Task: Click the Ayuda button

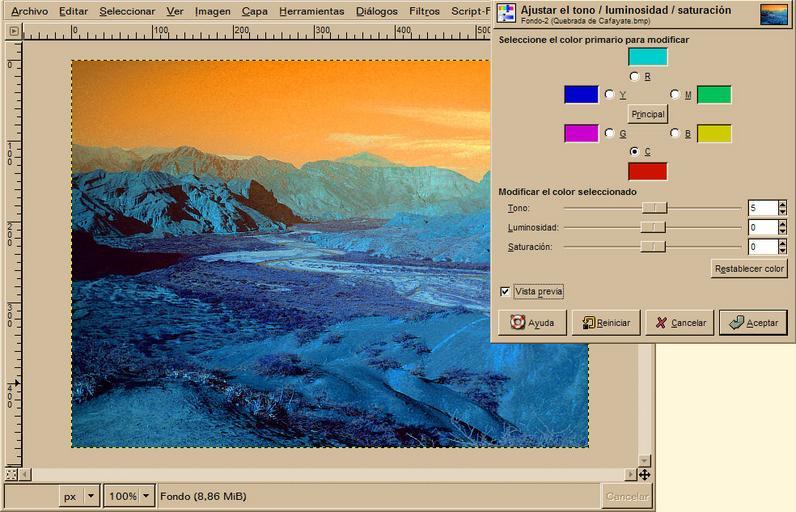Action: 532,323
